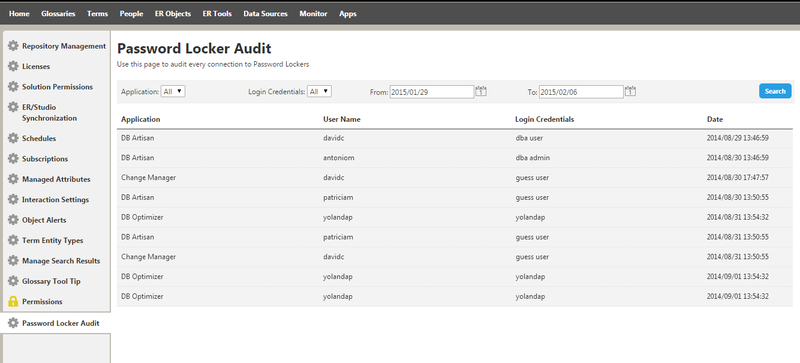This screenshot has width=800, height=363.
Task: Open Solution Permissions in the sidebar
Action: pyautogui.click(x=57, y=87)
